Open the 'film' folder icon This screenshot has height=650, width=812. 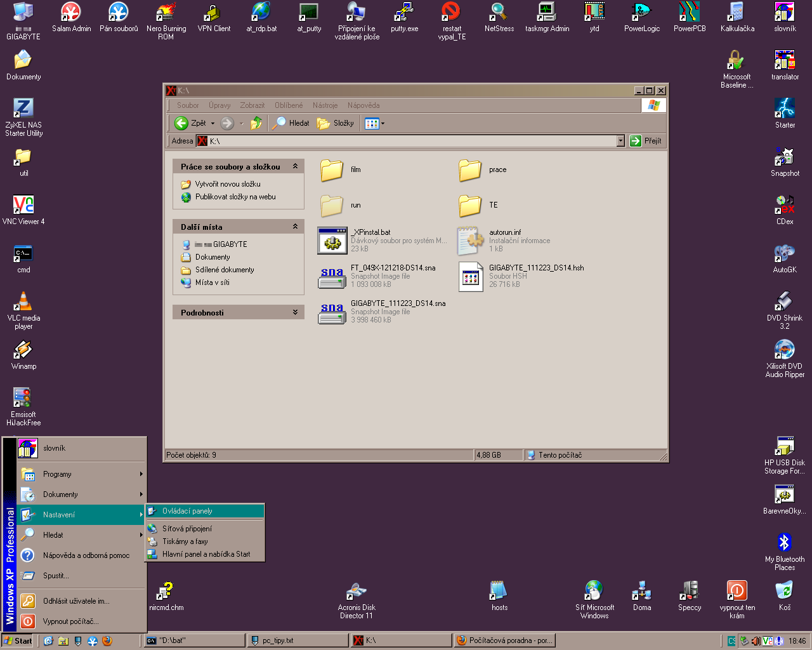(x=332, y=170)
